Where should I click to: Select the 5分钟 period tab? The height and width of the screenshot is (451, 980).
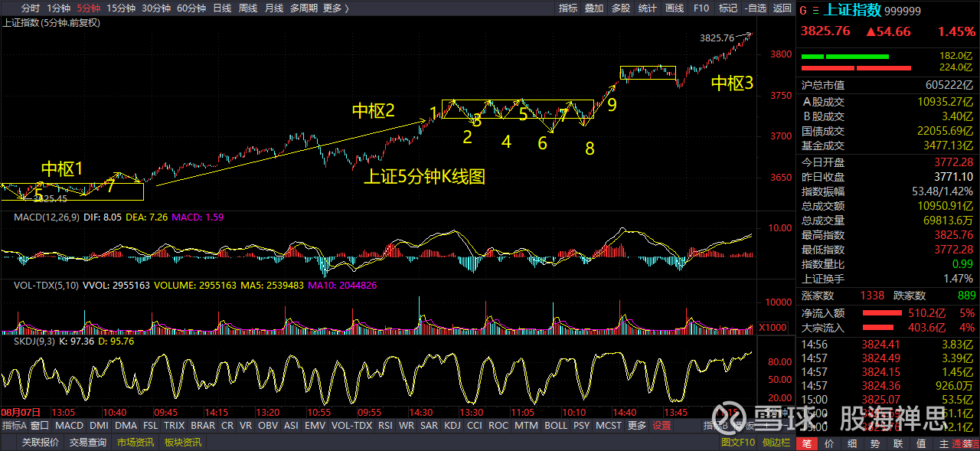coord(89,8)
